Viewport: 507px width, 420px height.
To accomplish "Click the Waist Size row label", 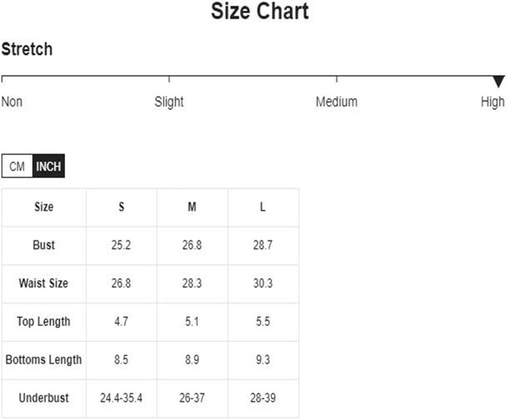I will 44,283.
